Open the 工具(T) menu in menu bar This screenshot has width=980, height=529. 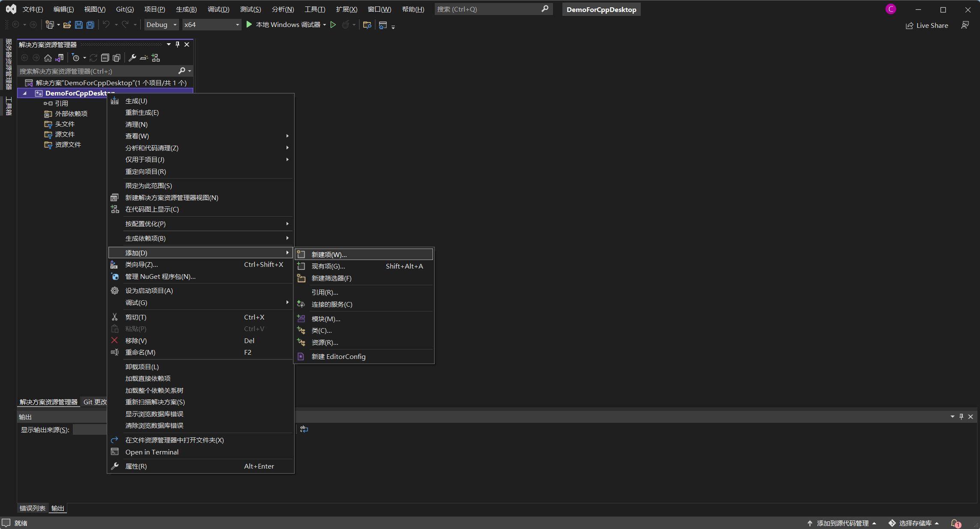[x=315, y=9]
